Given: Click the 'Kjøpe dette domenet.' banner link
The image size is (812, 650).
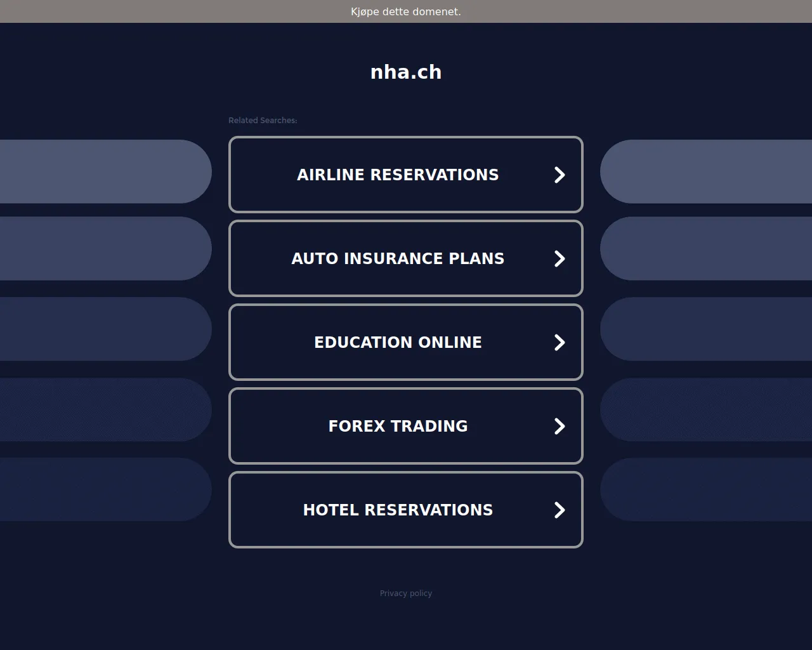Looking at the screenshot, I should click(x=406, y=11).
